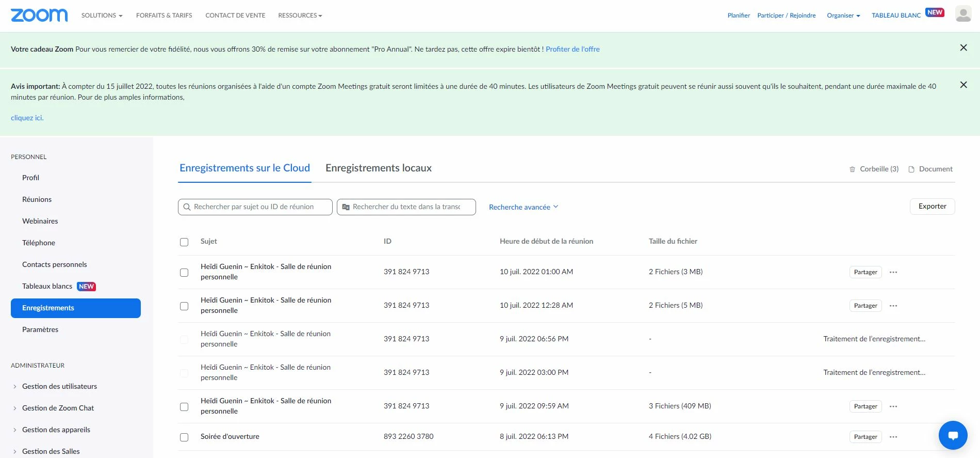Image resolution: width=980 pixels, height=458 pixels.
Task: Open Téléphone in the sidebar
Action: 38,243
